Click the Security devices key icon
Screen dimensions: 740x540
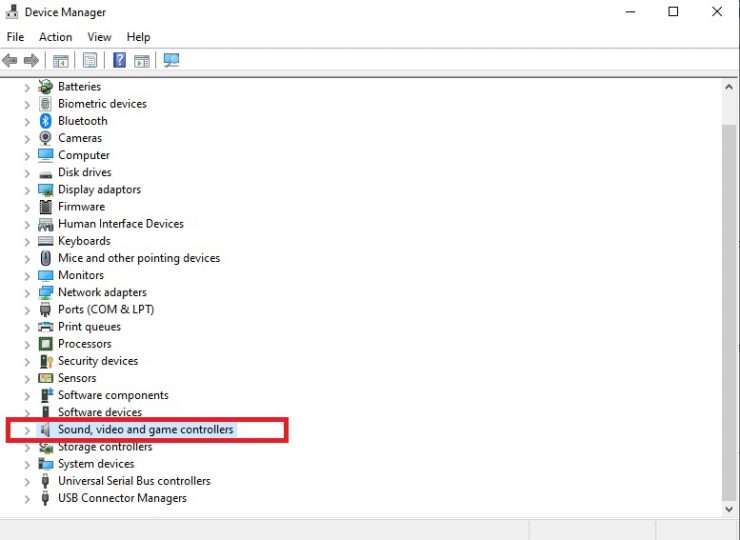(46, 361)
